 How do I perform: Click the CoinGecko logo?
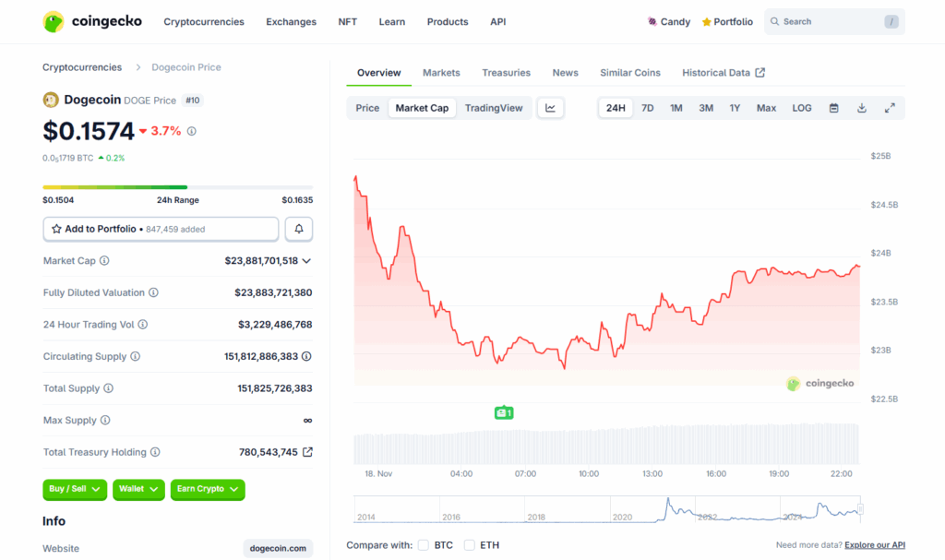[x=92, y=21]
